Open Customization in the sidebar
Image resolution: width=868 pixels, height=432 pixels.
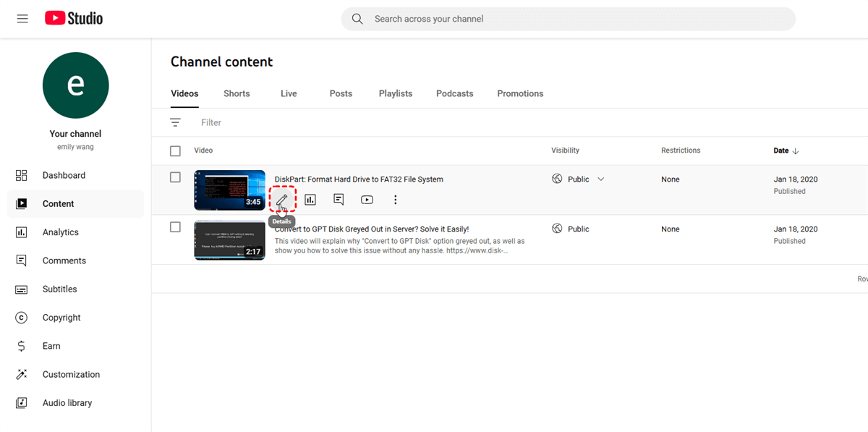point(71,374)
